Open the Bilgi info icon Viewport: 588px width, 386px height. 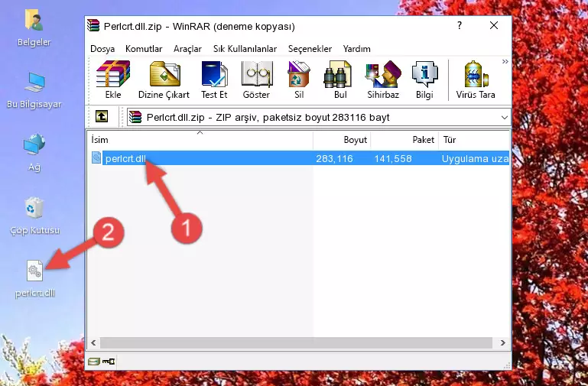[424, 79]
